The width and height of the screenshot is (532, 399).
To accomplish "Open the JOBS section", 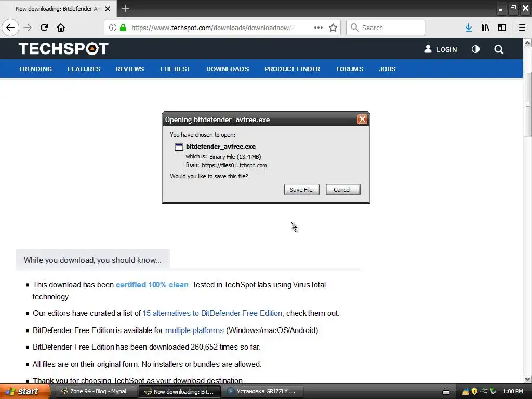I will point(387,69).
